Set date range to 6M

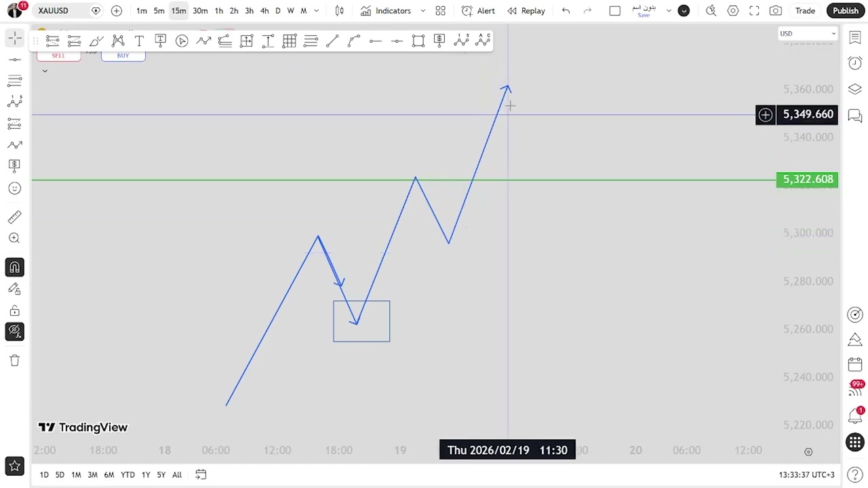[108, 474]
